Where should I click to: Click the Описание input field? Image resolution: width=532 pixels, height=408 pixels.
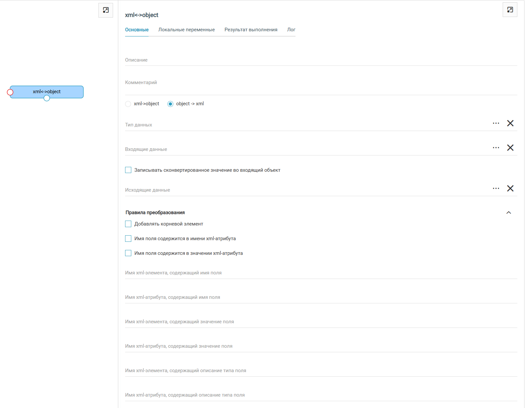coord(321,60)
